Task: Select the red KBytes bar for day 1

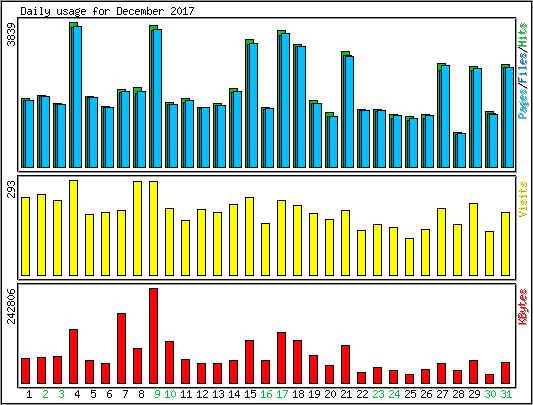Action: 25,371
